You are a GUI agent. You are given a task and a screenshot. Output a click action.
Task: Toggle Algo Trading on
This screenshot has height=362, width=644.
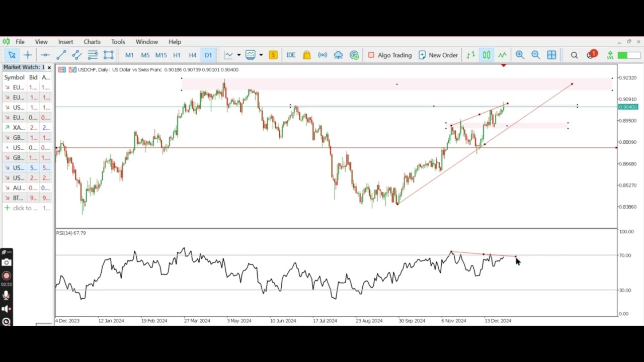point(389,55)
